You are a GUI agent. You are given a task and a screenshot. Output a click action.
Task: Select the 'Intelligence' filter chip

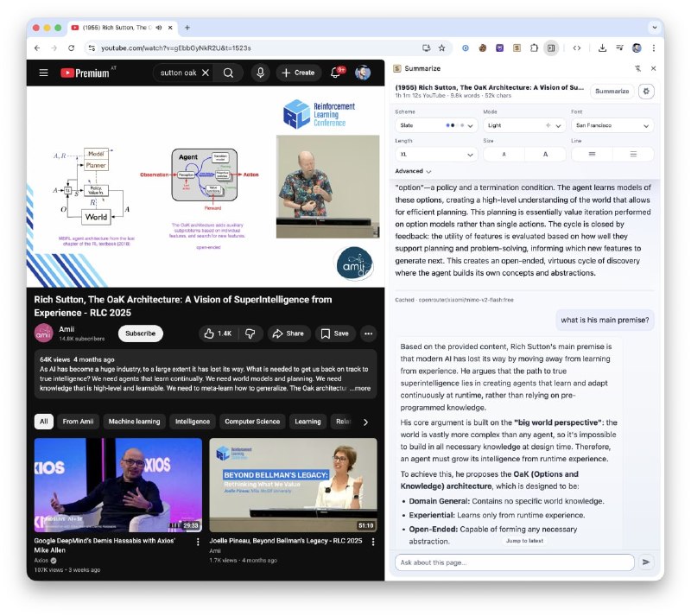click(193, 422)
